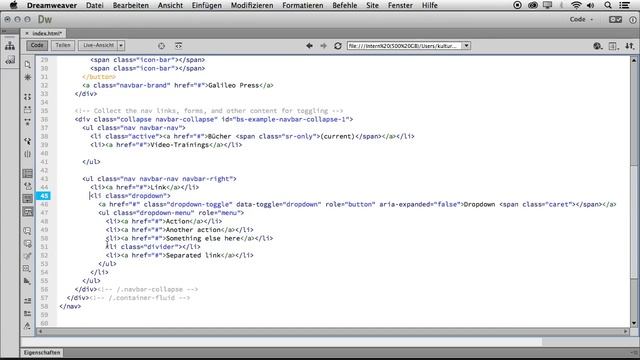Screen dimensions: 640x360
Task: Switch to Code view
Action: 37,45
